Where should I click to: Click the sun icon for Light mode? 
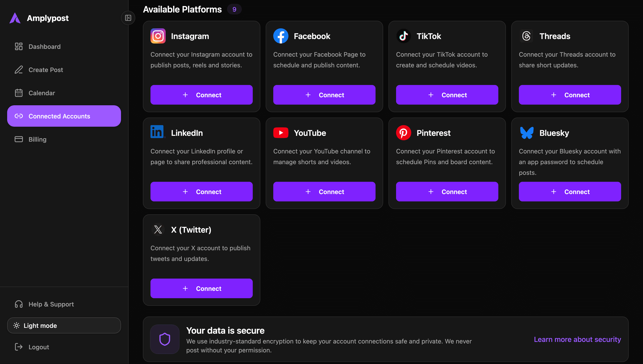[17, 325]
